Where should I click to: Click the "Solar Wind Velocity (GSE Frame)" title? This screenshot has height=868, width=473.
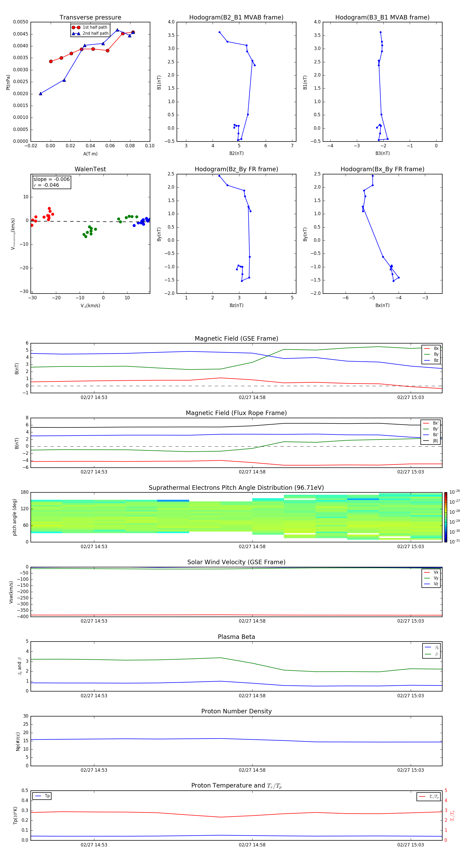click(236, 562)
